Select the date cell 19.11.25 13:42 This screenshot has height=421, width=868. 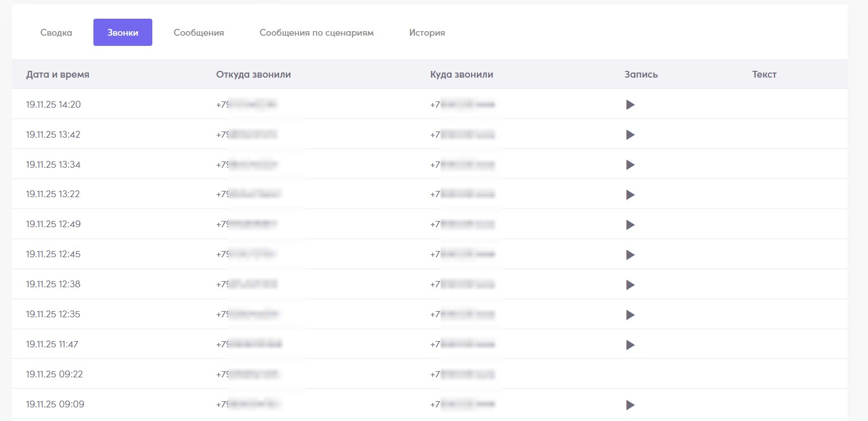point(53,134)
